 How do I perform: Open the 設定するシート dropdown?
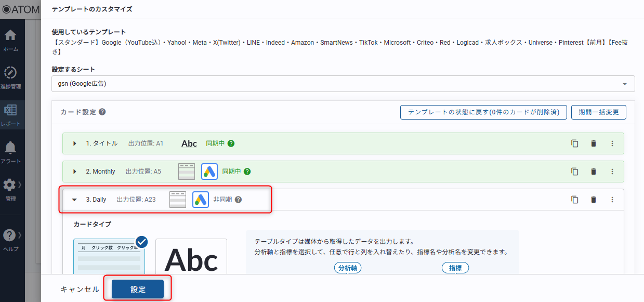coord(343,84)
